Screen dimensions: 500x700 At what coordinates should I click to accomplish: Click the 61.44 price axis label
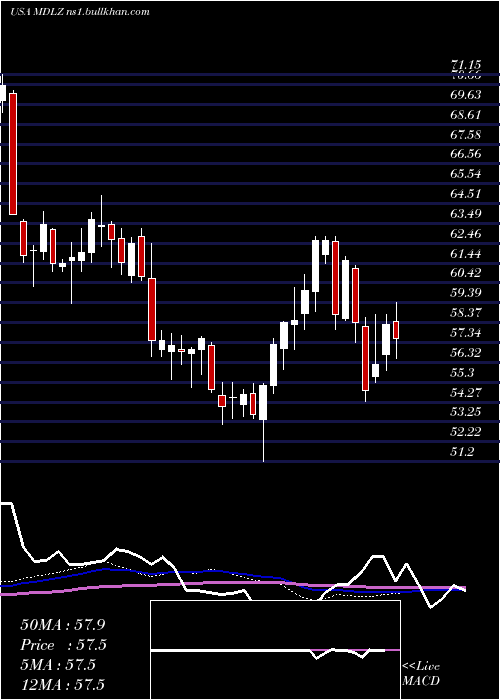pyautogui.click(x=466, y=254)
